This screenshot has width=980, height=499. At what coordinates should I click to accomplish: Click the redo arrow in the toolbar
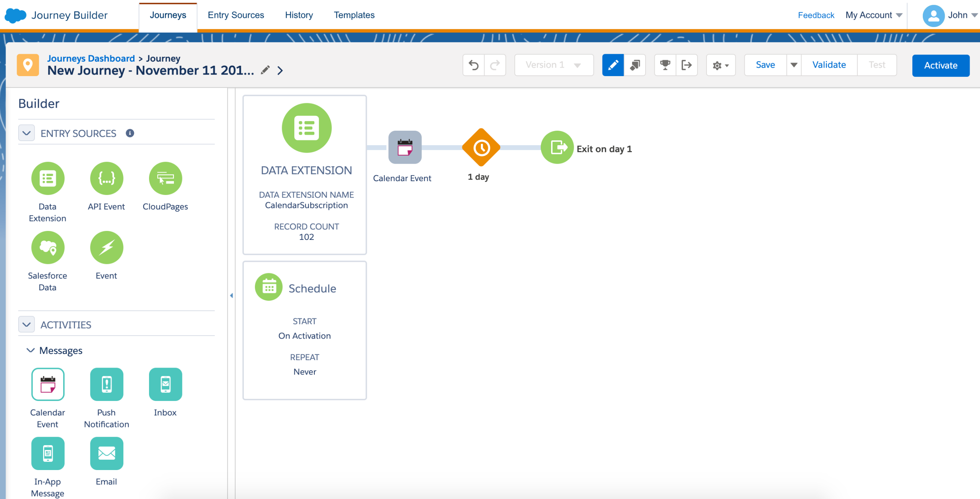click(x=495, y=65)
